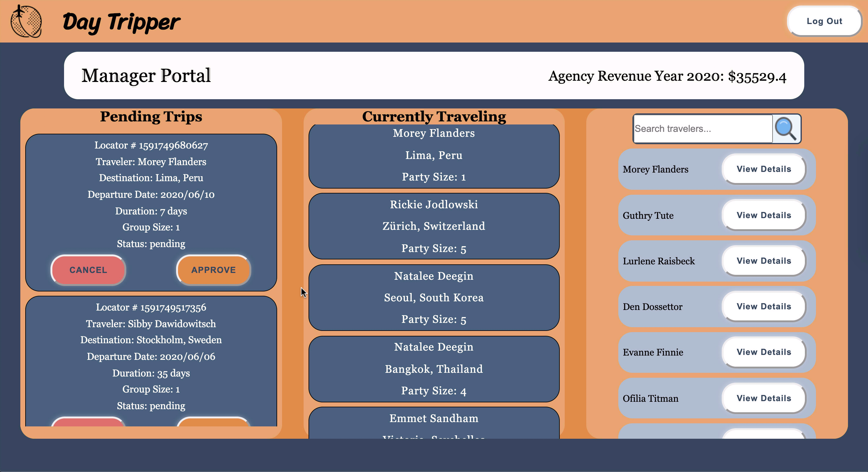Approve Morey Flanders' pending Lima trip
The width and height of the screenshot is (868, 472).
213,270
